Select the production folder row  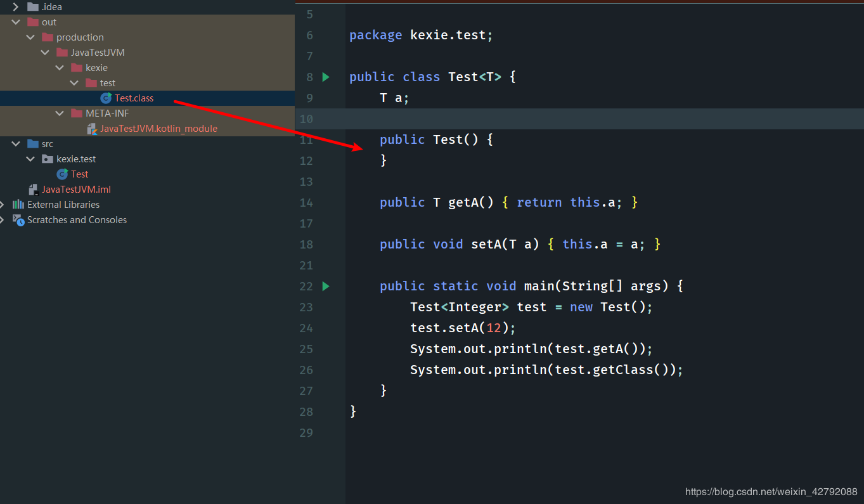click(x=147, y=37)
